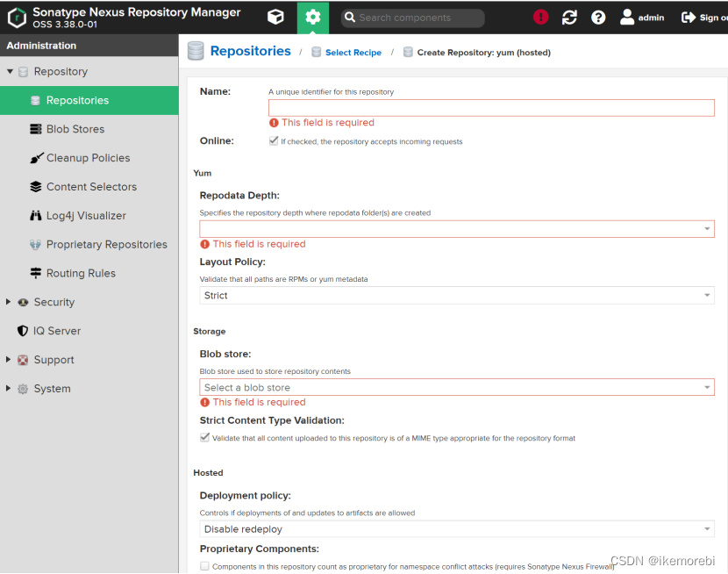Expand the System tree node
Viewport: 728px width, 574px height.
(9, 388)
